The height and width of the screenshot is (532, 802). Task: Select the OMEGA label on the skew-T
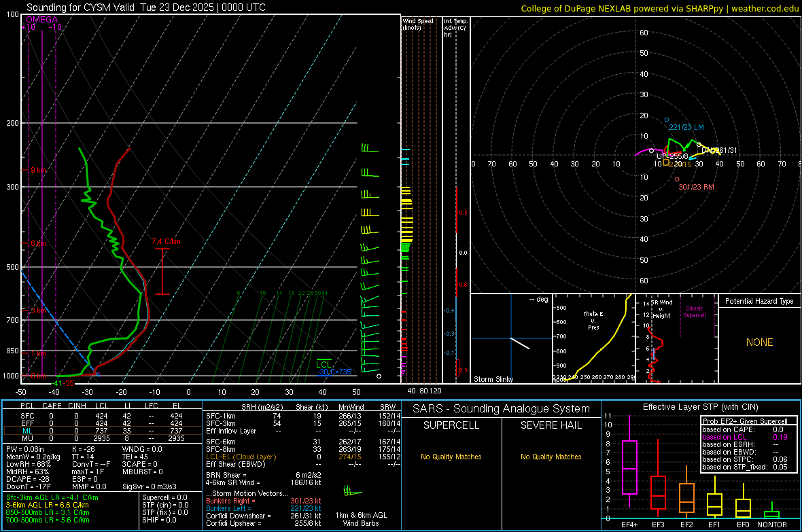point(42,20)
